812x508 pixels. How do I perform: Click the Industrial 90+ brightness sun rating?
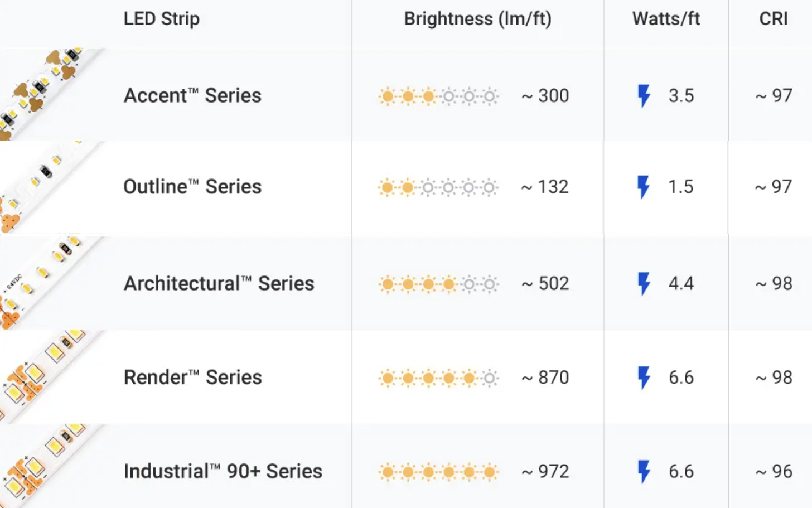click(438, 472)
